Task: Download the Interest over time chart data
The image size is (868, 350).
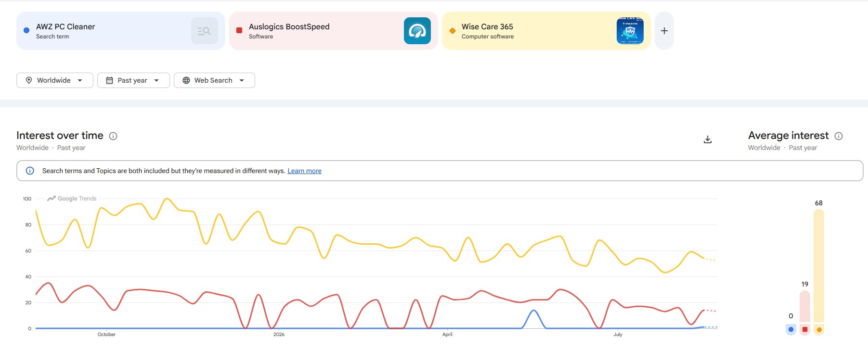Action: point(708,139)
